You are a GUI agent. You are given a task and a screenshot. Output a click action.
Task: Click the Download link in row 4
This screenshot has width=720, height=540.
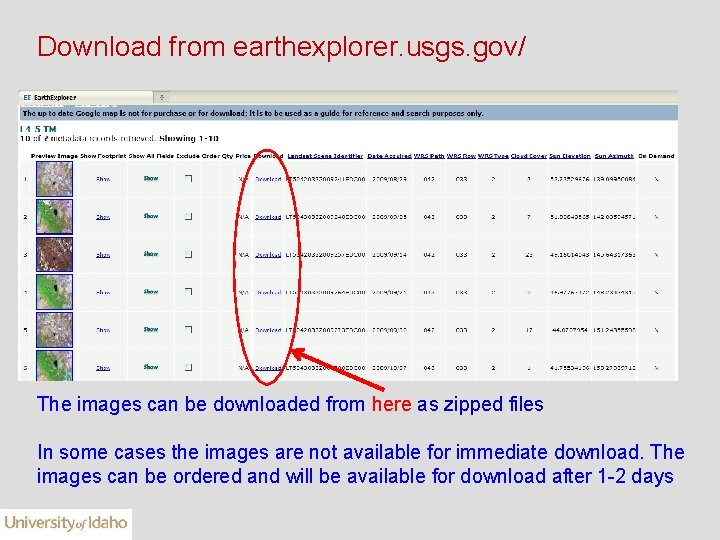[x=268, y=292]
